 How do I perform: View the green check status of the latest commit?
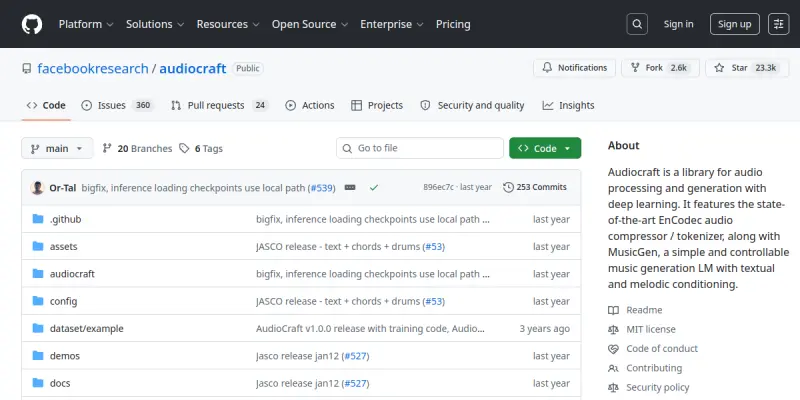tap(374, 188)
